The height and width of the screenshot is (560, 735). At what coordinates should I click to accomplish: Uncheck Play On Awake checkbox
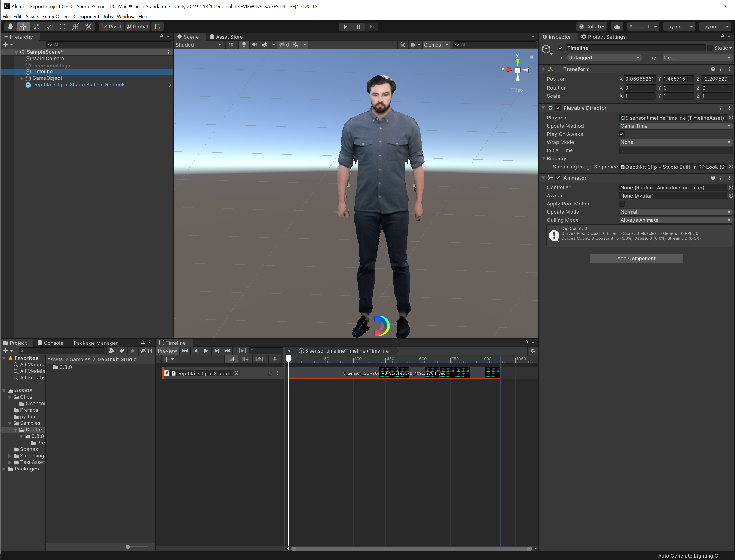tap(621, 134)
